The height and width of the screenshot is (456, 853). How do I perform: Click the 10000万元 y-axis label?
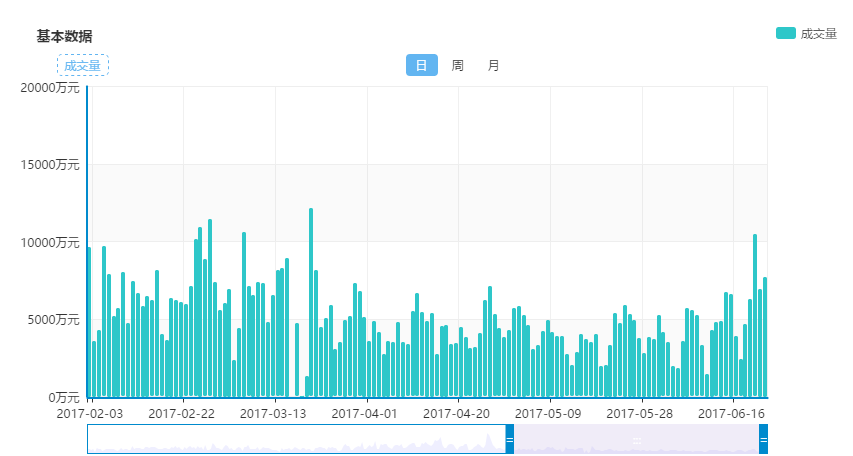tap(50, 243)
